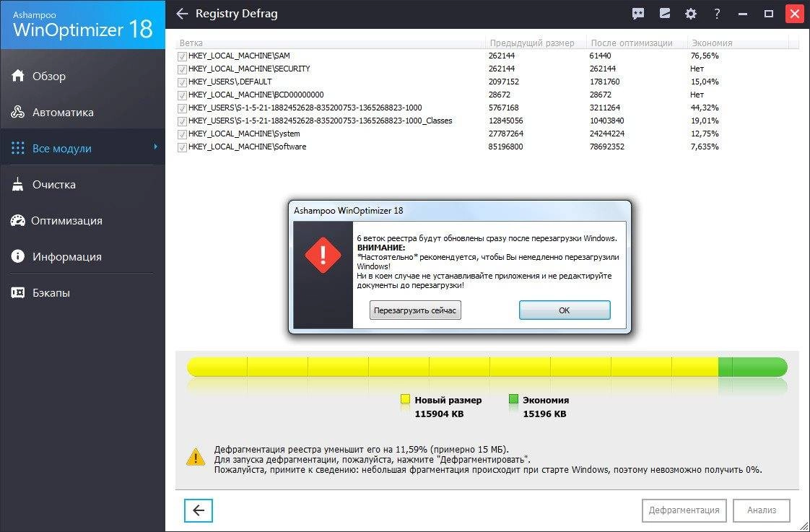Click the 76,56% savings value

click(705, 56)
